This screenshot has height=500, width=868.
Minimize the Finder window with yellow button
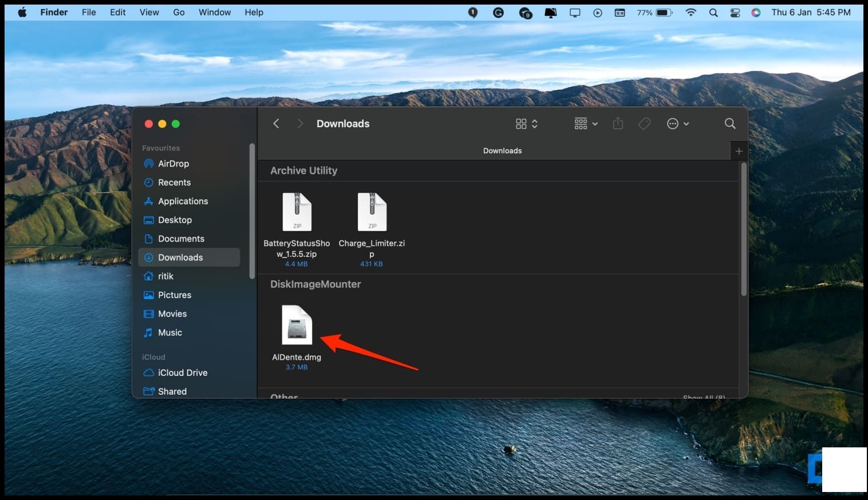pos(162,124)
